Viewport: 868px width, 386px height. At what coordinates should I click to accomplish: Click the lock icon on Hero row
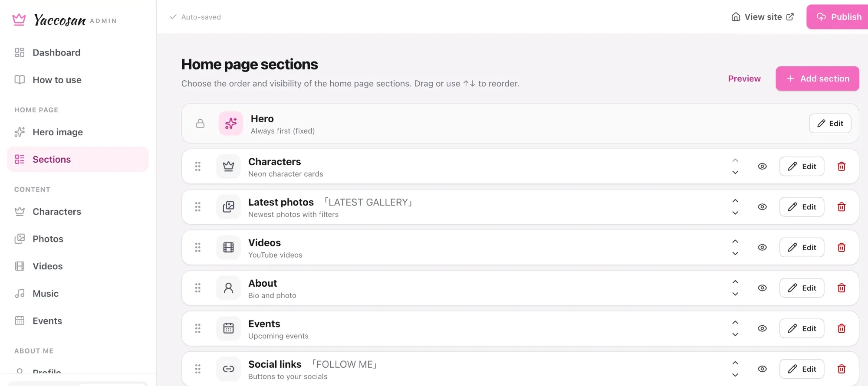point(200,124)
